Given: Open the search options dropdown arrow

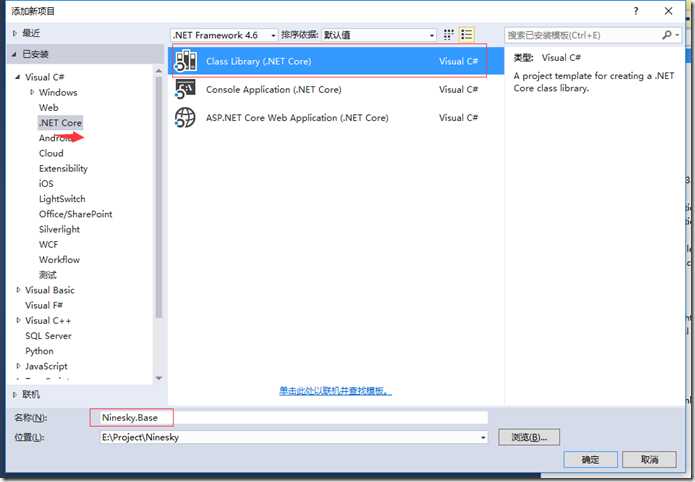Looking at the screenshot, I should pos(677,35).
